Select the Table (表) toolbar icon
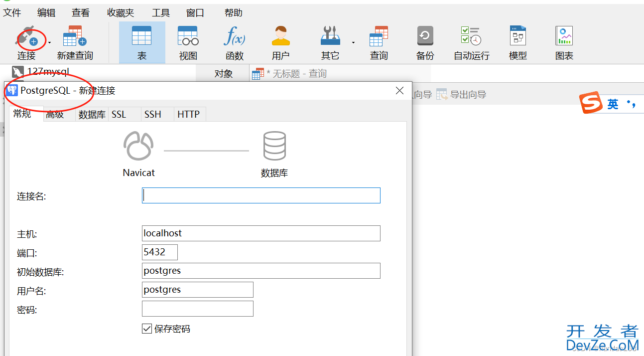Viewport: 644px width, 356px height. [142, 36]
